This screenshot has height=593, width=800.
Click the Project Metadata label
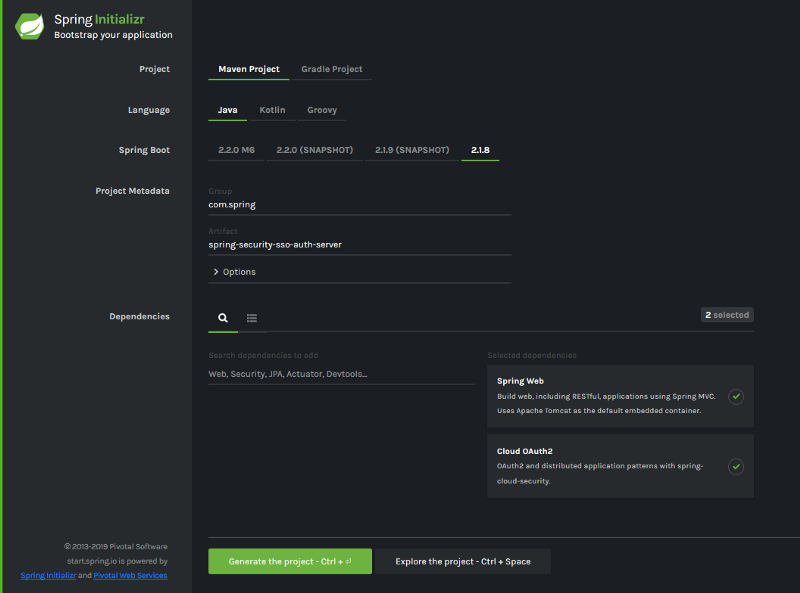132,191
